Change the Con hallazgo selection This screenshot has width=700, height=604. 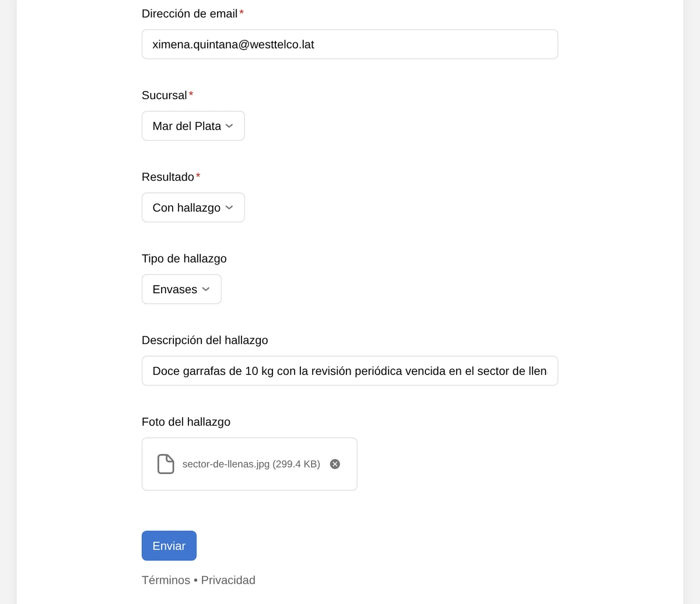[x=193, y=208]
